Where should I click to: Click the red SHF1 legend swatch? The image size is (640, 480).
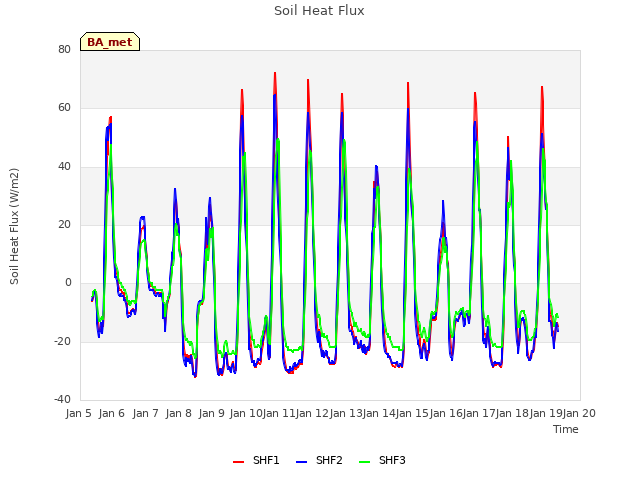(x=238, y=461)
